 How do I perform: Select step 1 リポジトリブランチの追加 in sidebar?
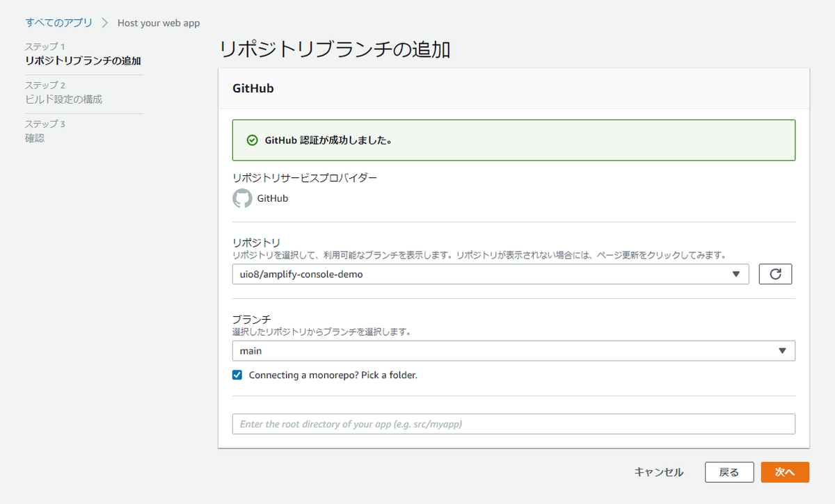coord(83,60)
